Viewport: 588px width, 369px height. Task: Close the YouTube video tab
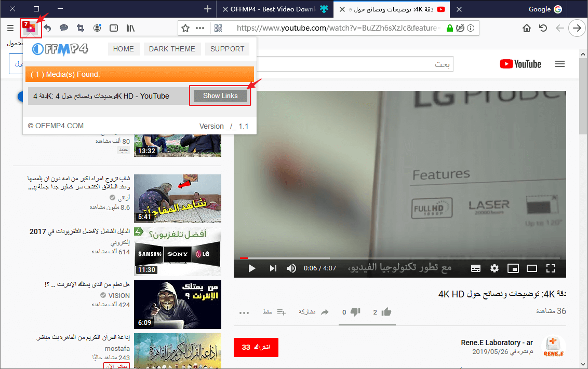coord(342,9)
